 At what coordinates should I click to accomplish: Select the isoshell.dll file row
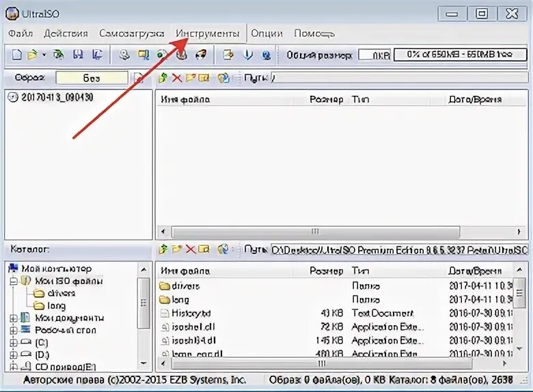click(336, 326)
